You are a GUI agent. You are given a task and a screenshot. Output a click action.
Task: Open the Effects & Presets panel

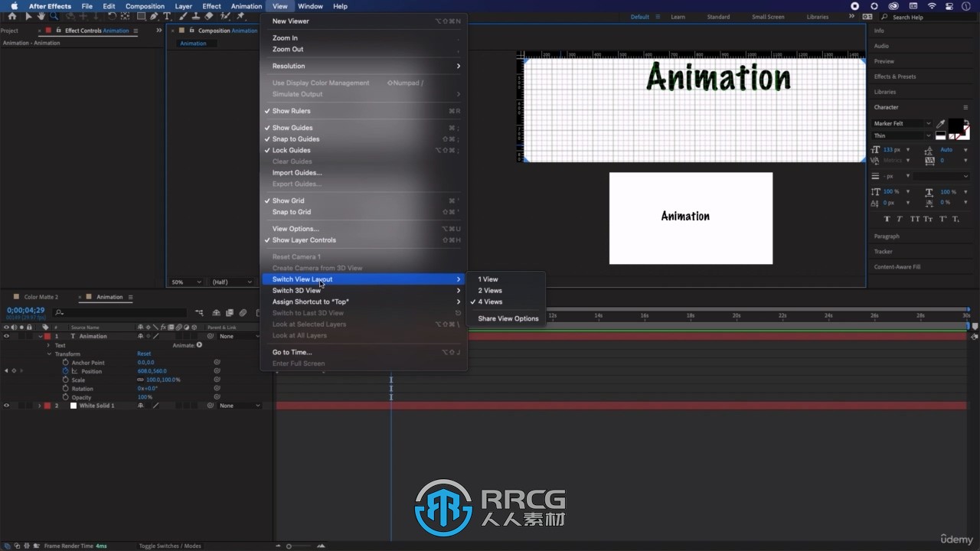pyautogui.click(x=895, y=77)
